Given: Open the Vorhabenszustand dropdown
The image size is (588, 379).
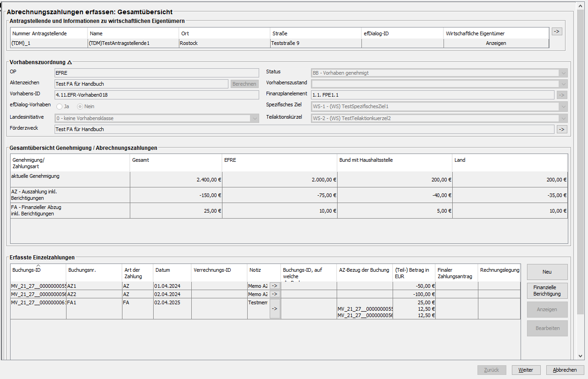Looking at the screenshot, I should pos(563,84).
